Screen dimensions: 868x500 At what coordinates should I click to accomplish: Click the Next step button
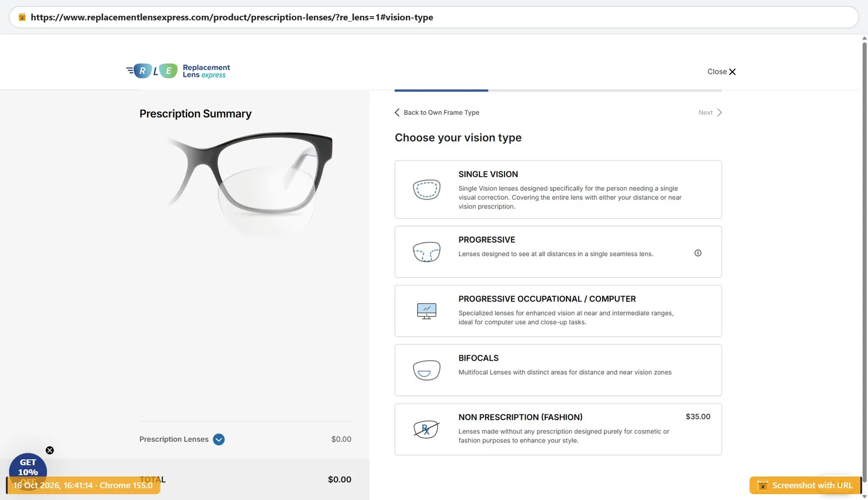[710, 112]
